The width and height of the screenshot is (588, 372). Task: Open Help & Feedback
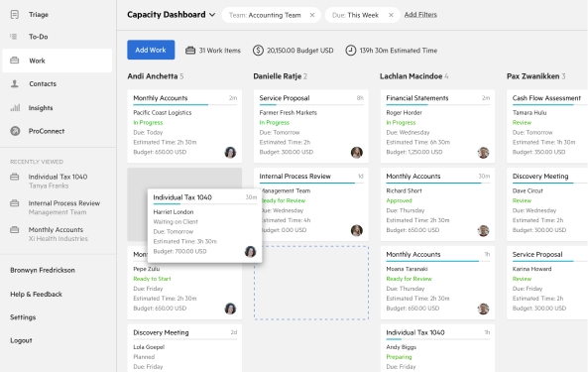[x=36, y=294]
